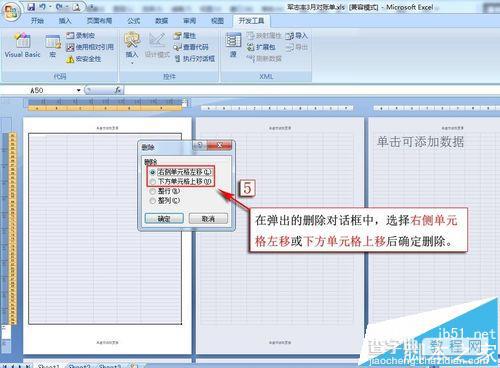The height and width of the screenshot is (368, 500).
Task: Select 整行 (Entire row) option
Action: tap(165, 191)
